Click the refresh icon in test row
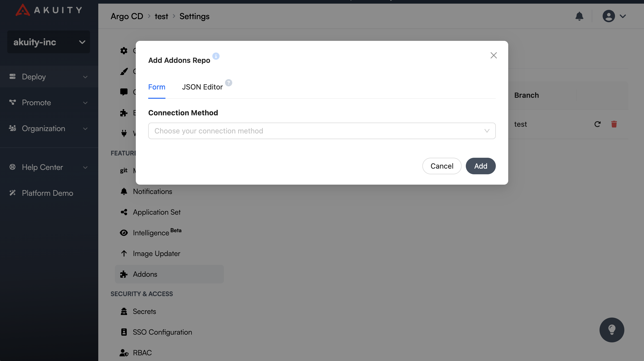The image size is (644, 361). coord(597,124)
